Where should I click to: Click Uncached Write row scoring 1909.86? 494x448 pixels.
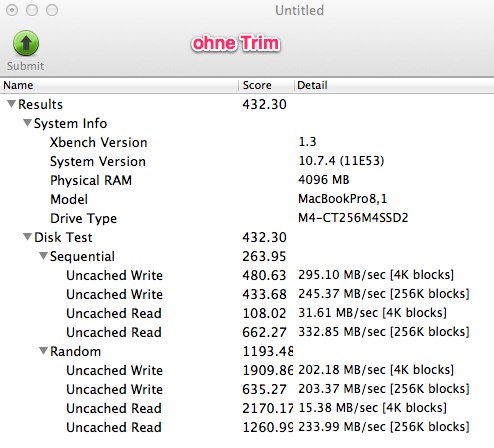(247, 370)
